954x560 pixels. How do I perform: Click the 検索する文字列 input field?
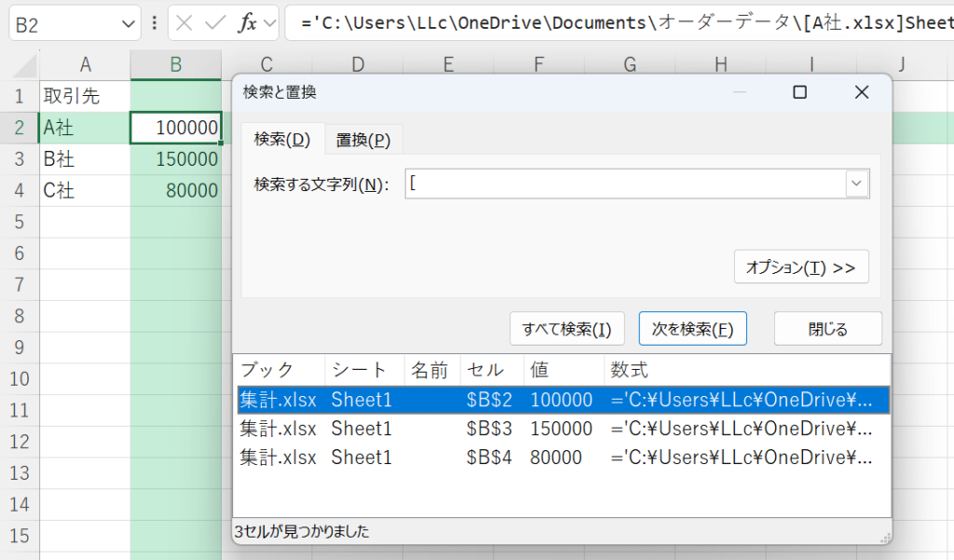[x=624, y=184]
